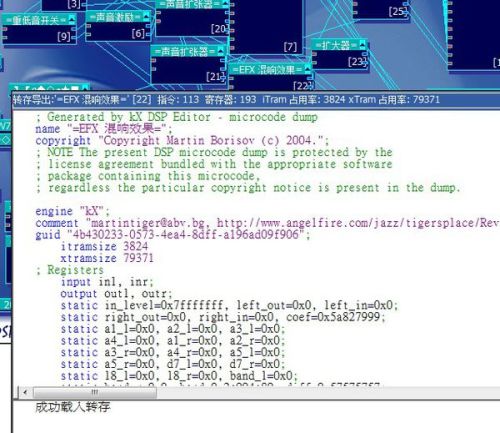Click the guid line in microcode dump
Image resolution: width=500 pixels, height=433 pixels.
173,234
